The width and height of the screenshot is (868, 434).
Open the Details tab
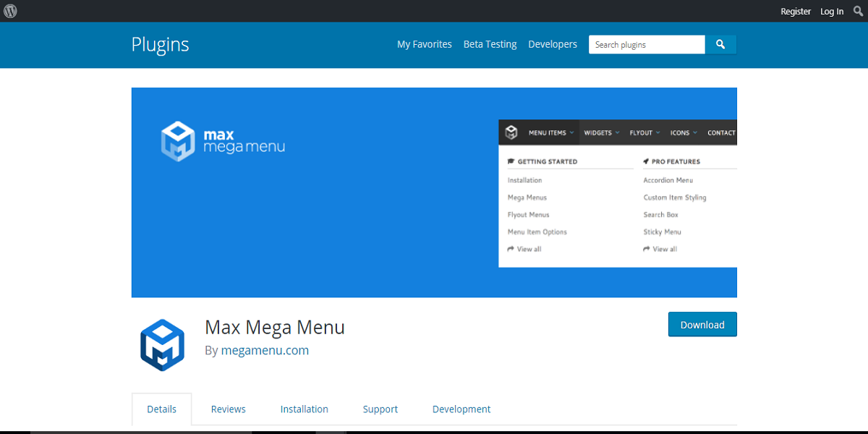(162, 409)
